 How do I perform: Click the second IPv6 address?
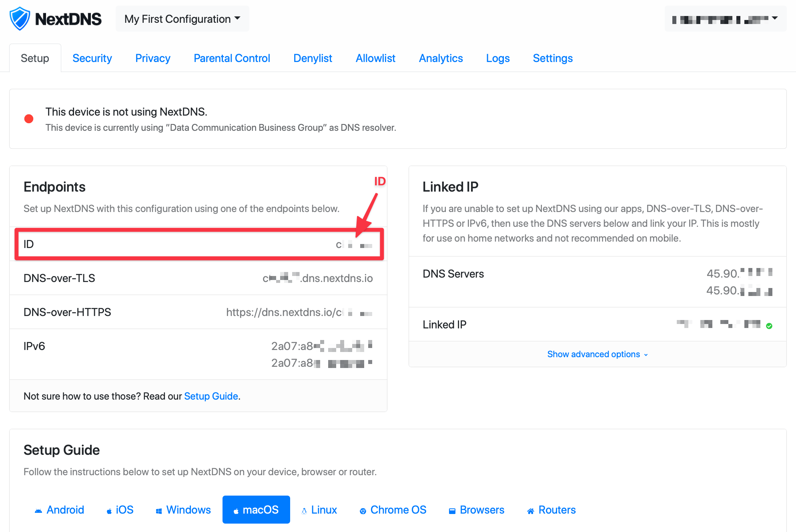[x=322, y=363]
